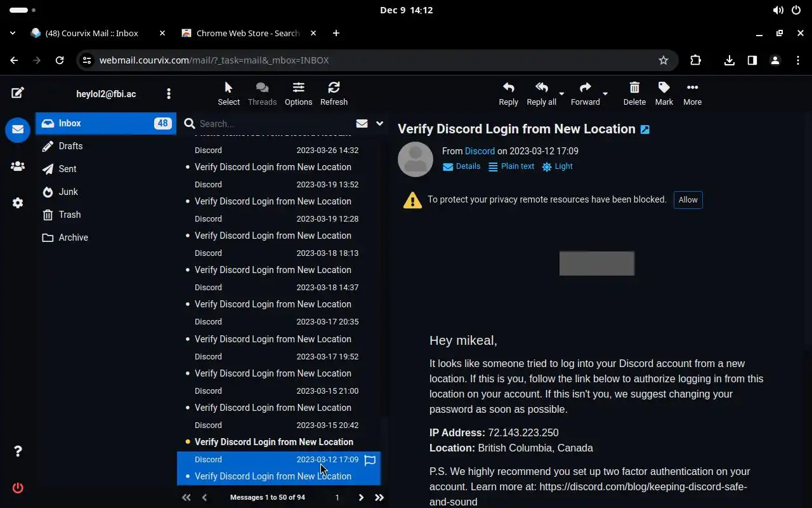
Task: Open the tab search dropdown
Action: [13, 33]
